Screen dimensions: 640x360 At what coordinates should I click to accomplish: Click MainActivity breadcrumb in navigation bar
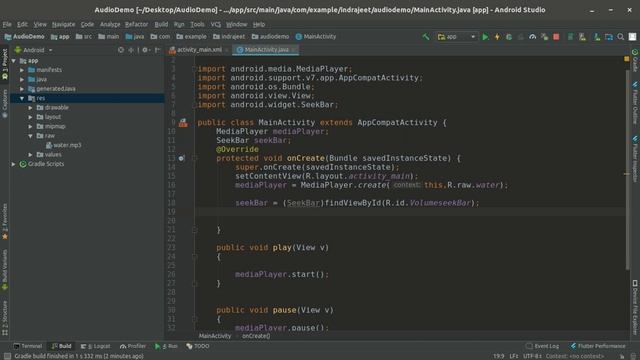(x=316, y=37)
